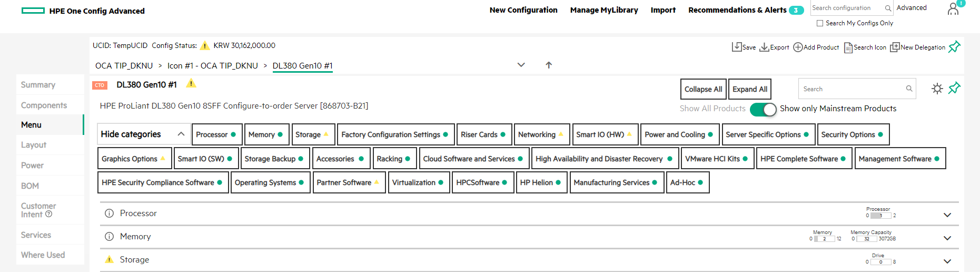The image size is (980, 272).
Task: Select the Operating Systems category
Action: (270, 182)
